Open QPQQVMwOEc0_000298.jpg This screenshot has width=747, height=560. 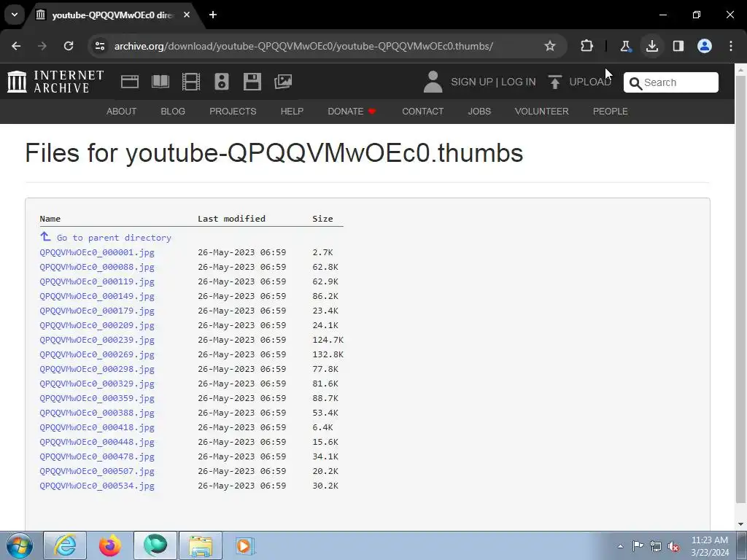tap(97, 369)
